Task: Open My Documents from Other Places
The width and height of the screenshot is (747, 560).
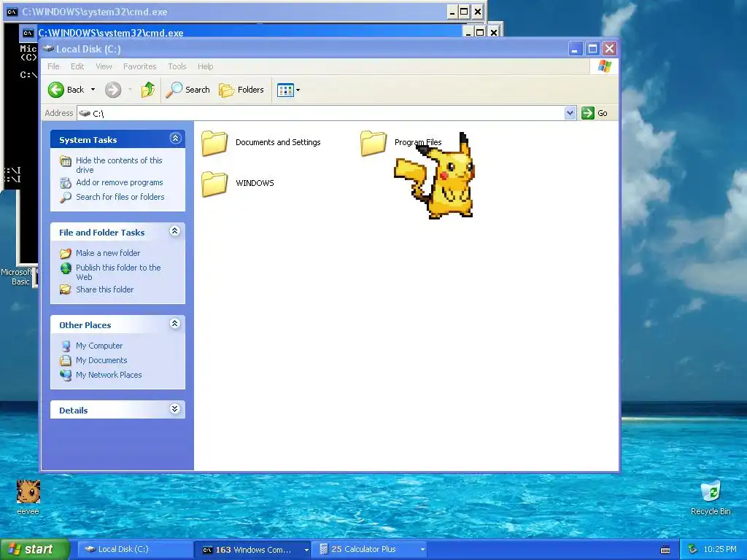Action: pyautogui.click(x=101, y=360)
